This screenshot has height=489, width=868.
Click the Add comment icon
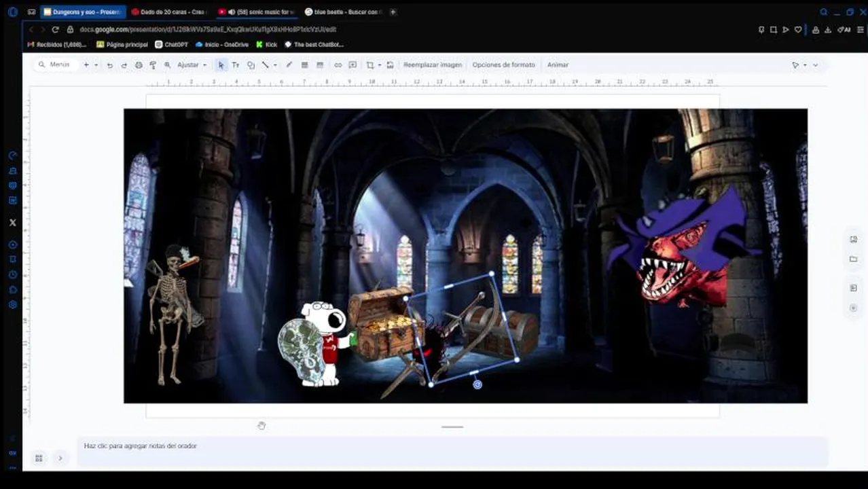point(352,65)
